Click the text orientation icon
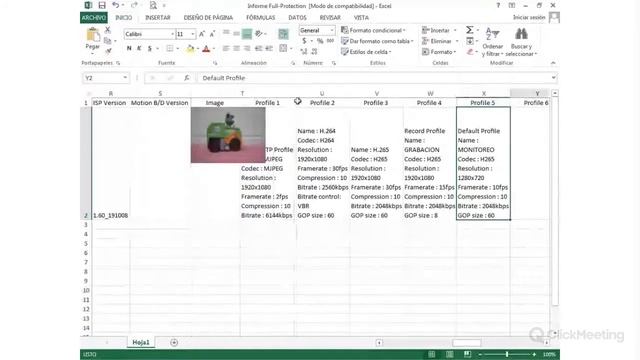The width and height of the screenshot is (640, 360). [259, 33]
